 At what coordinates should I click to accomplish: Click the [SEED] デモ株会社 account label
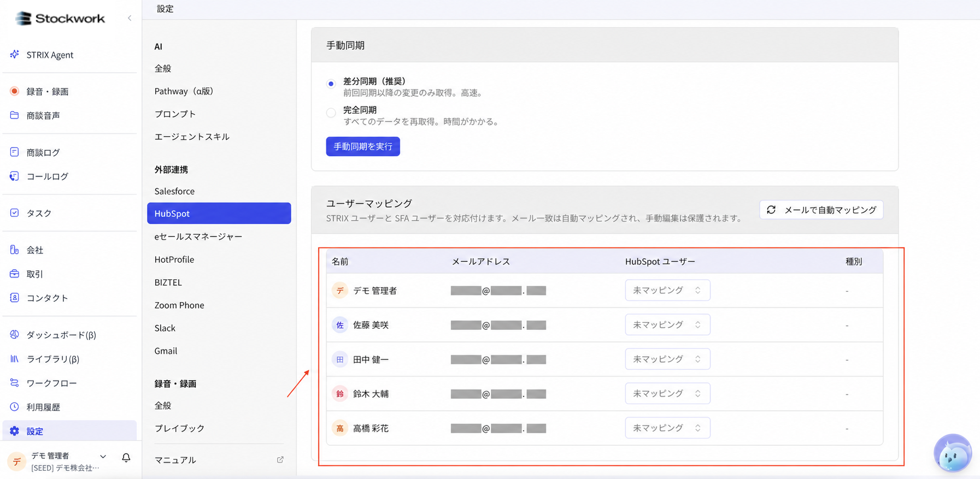(65, 468)
